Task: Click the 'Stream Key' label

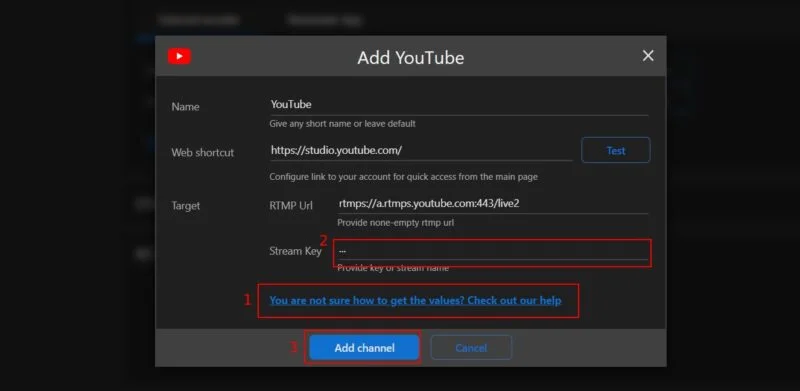Action: [x=295, y=251]
